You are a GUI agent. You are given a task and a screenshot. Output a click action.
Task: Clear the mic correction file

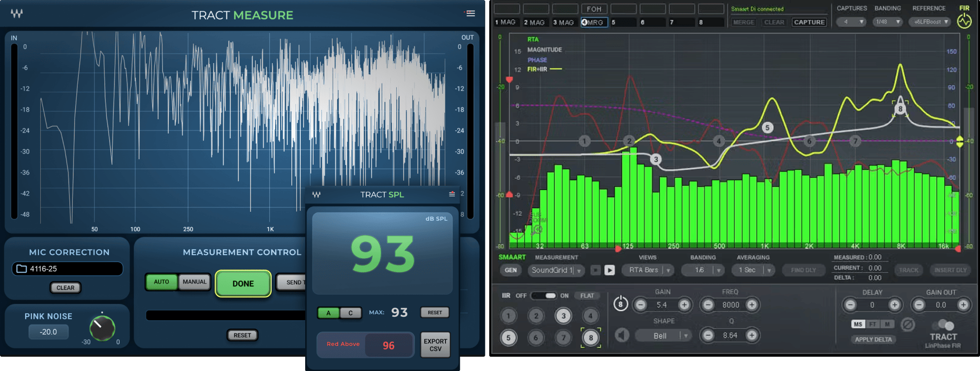coord(65,288)
